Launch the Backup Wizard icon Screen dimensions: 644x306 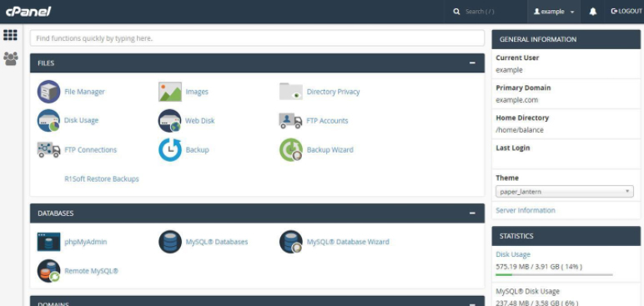click(291, 150)
